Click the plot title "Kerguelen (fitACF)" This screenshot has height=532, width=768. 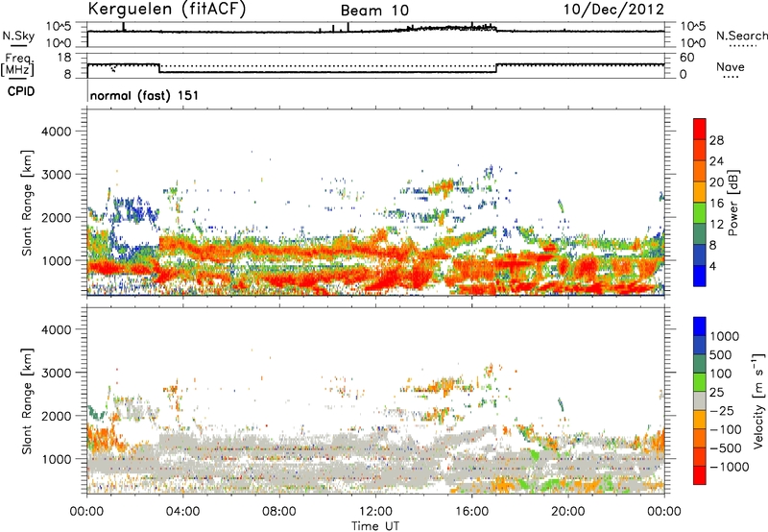coord(166,9)
